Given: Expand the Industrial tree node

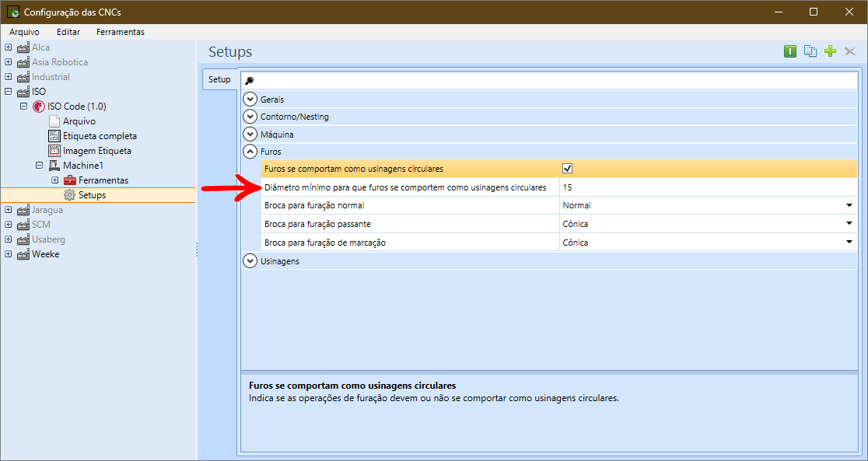Looking at the screenshot, I should click(8, 77).
